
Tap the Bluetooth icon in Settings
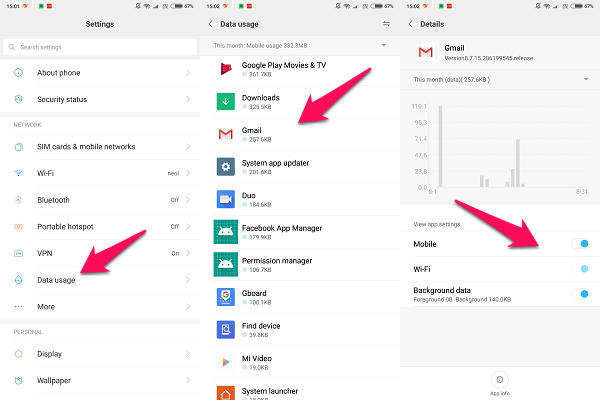(18, 200)
